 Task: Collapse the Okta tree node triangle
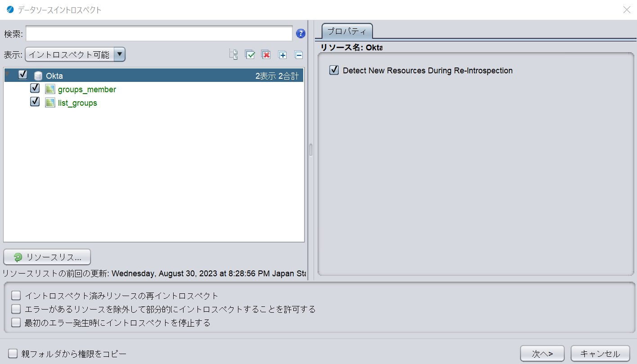tap(8, 74)
